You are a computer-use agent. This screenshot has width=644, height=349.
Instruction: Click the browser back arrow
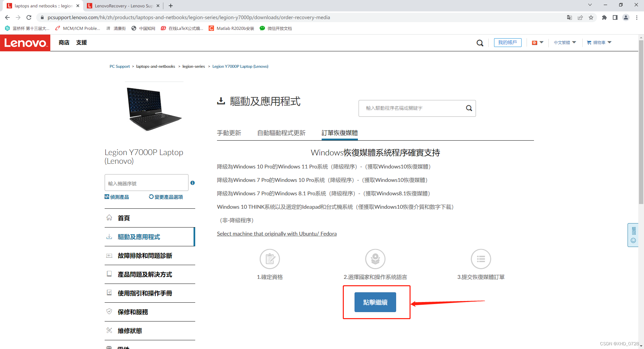[7, 17]
